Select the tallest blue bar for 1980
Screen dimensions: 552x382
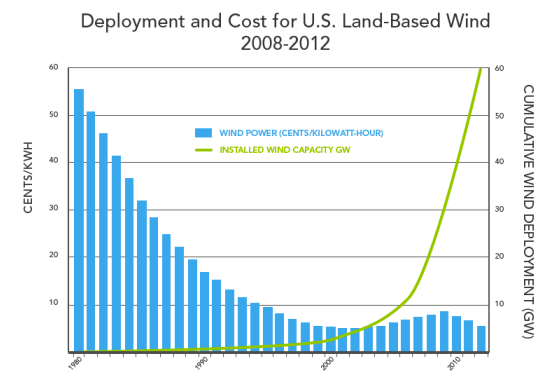coord(79,220)
